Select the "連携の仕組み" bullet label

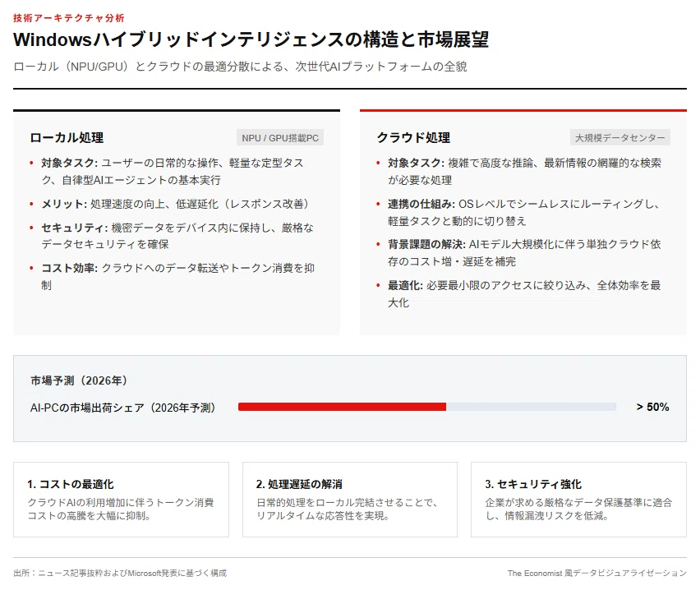coord(421,204)
